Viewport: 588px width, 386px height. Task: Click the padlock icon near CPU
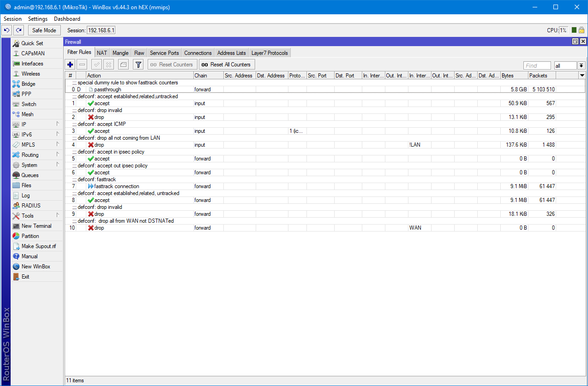[x=582, y=30]
